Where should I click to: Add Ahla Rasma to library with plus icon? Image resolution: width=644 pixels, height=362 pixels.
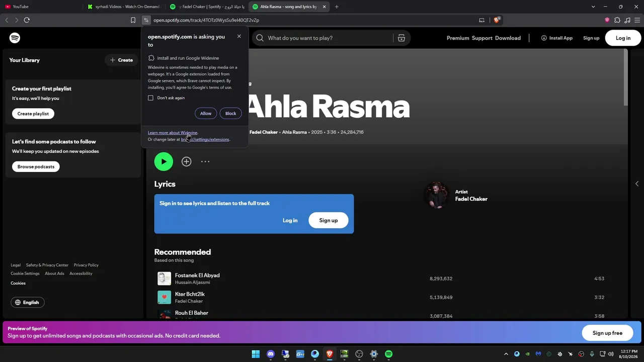[187, 161]
